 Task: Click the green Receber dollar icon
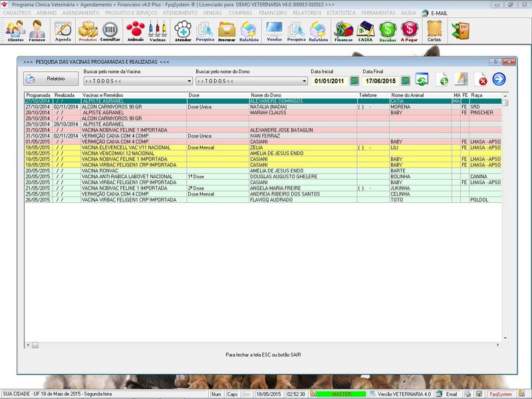click(388, 31)
